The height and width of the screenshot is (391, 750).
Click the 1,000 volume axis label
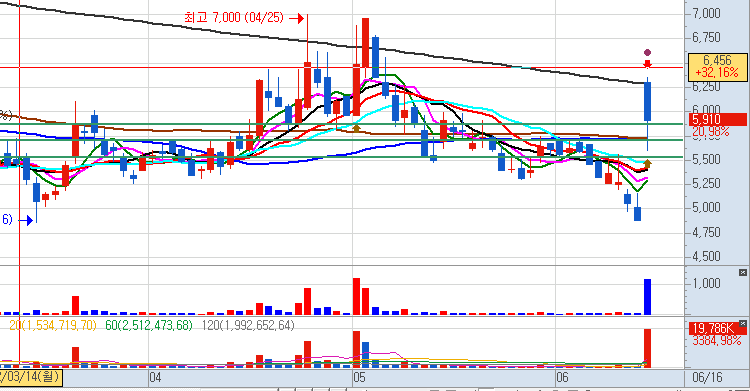(x=706, y=283)
